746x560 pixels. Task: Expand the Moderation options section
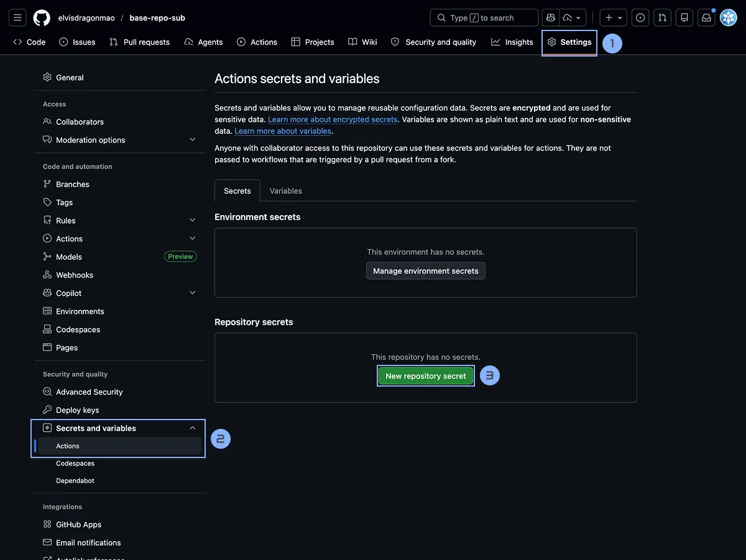(192, 140)
